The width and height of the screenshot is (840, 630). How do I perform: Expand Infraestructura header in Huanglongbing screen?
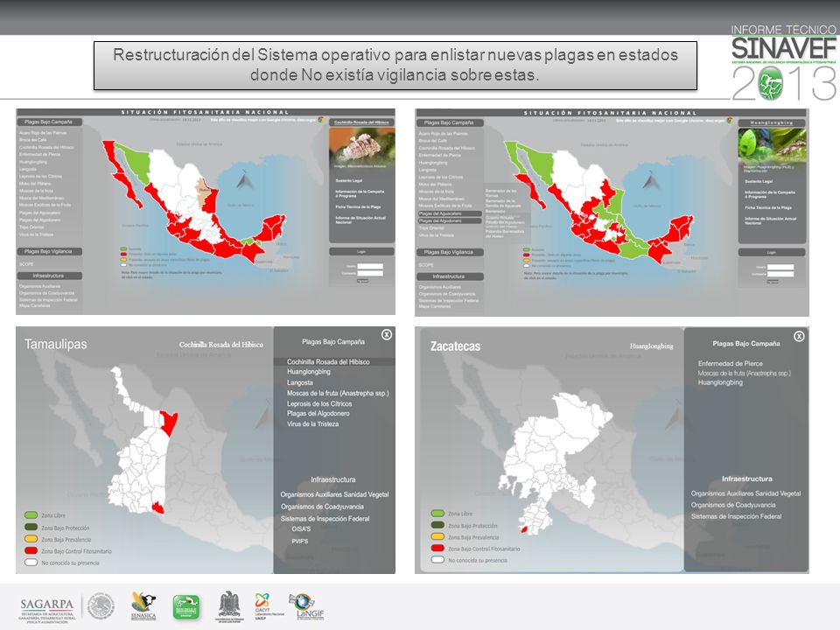coord(449,276)
